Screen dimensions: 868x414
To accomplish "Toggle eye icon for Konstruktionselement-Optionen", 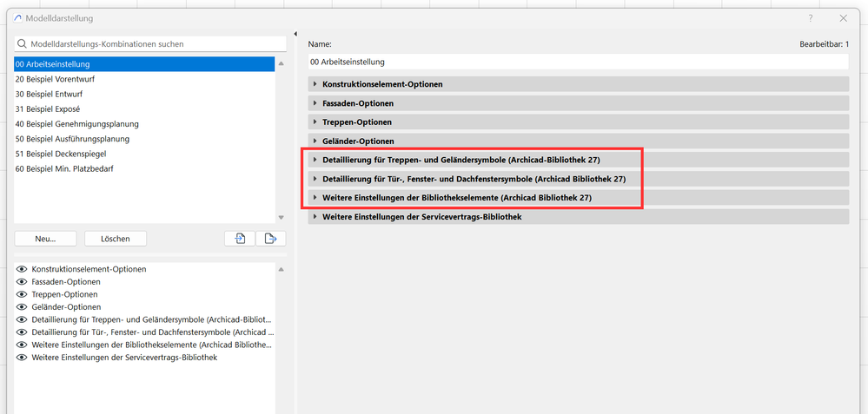I will pyautogui.click(x=22, y=269).
